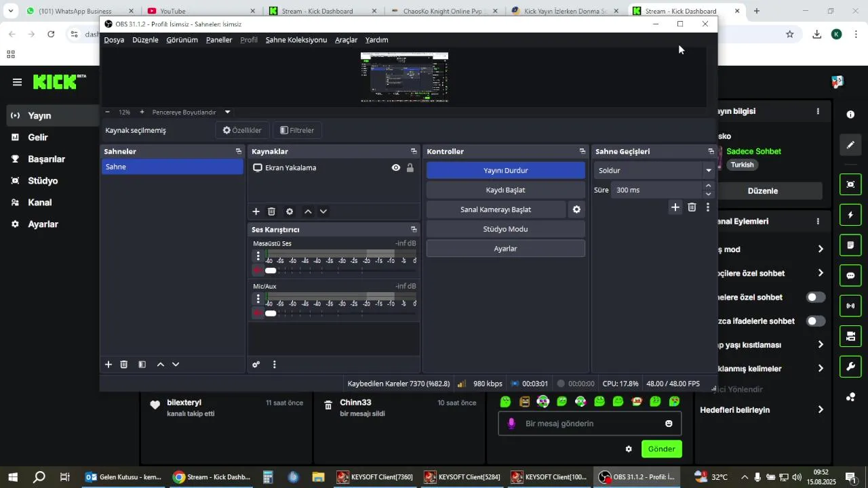Start virtual camera with Sanal Kamerayı Başlat

tap(496, 209)
